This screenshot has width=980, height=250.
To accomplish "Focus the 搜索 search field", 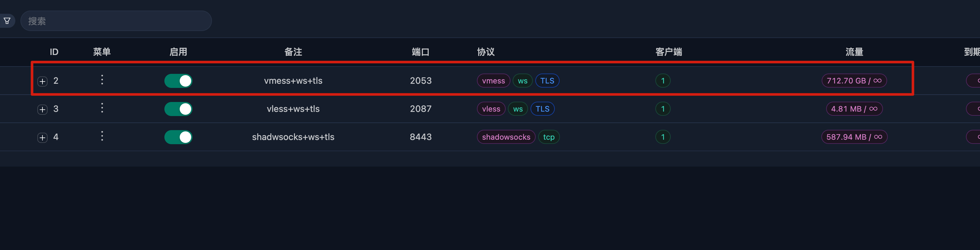I will pyautogui.click(x=116, y=21).
